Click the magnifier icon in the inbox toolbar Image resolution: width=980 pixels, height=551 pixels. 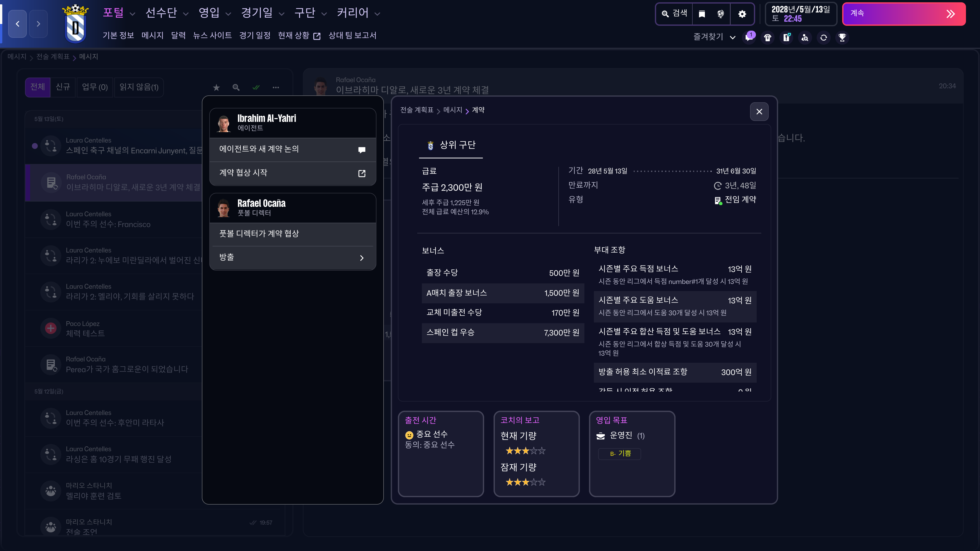(236, 87)
